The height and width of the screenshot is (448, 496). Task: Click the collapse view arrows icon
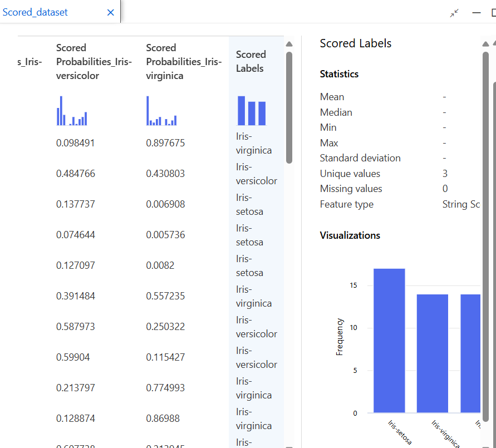pyautogui.click(x=454, y=13)
